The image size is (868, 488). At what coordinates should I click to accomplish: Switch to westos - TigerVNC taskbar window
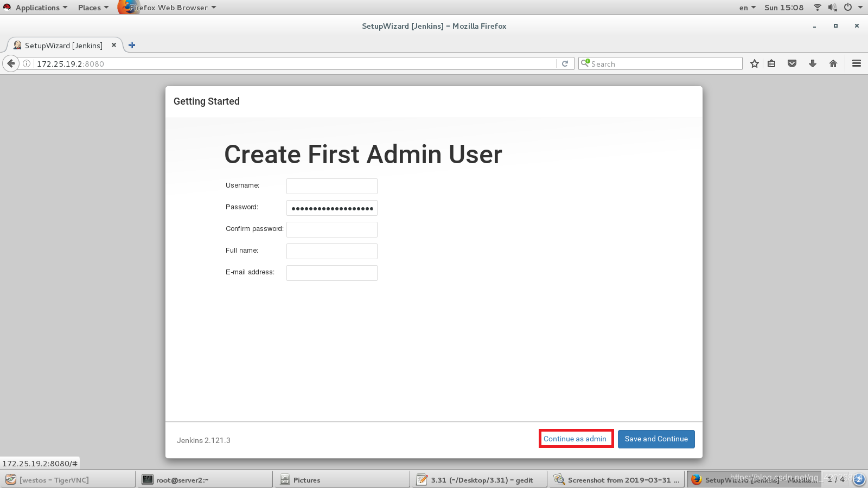click(x=68, y=480)
